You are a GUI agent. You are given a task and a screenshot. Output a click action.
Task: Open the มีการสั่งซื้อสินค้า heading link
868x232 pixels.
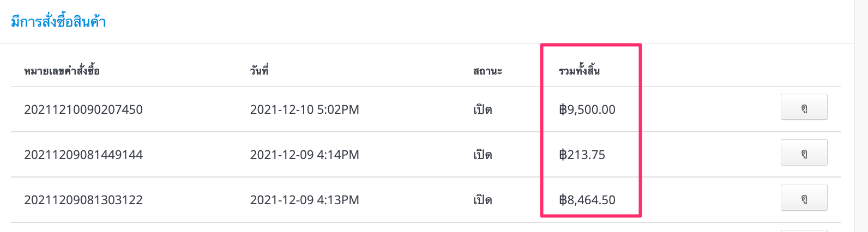tap(58, 22)
